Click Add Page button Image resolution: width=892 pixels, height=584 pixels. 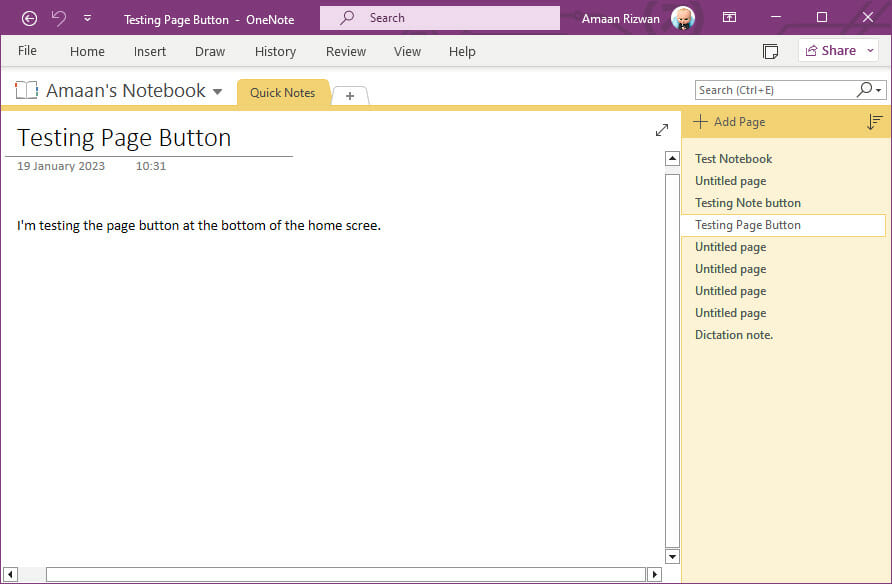730,122
